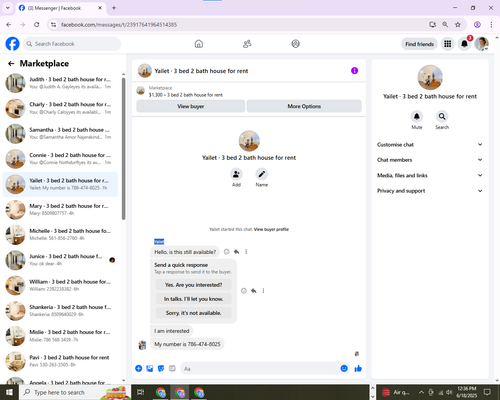Reply to the quick response card

254,291
